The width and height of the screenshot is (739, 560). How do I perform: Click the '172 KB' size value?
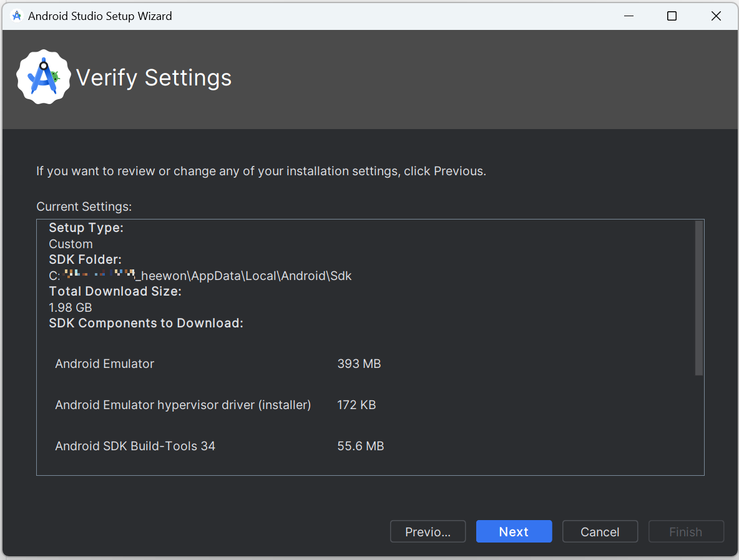tap(356, 405)
